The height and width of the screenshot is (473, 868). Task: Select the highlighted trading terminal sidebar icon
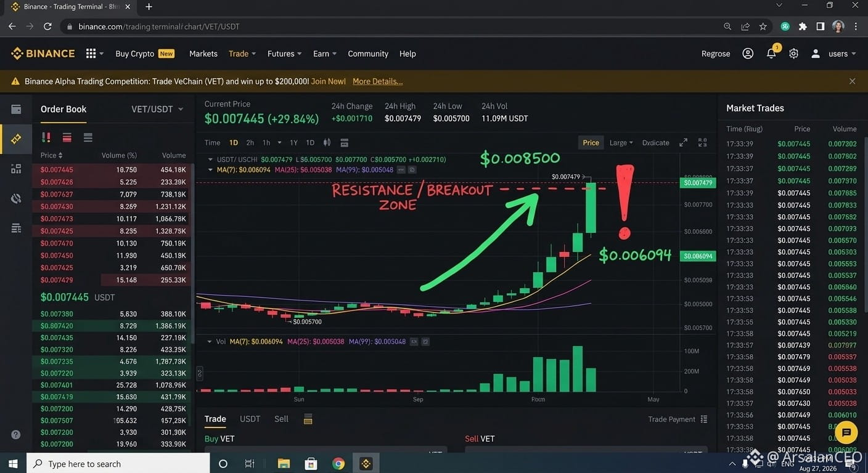pyautogui.click(x=16, y=139)
